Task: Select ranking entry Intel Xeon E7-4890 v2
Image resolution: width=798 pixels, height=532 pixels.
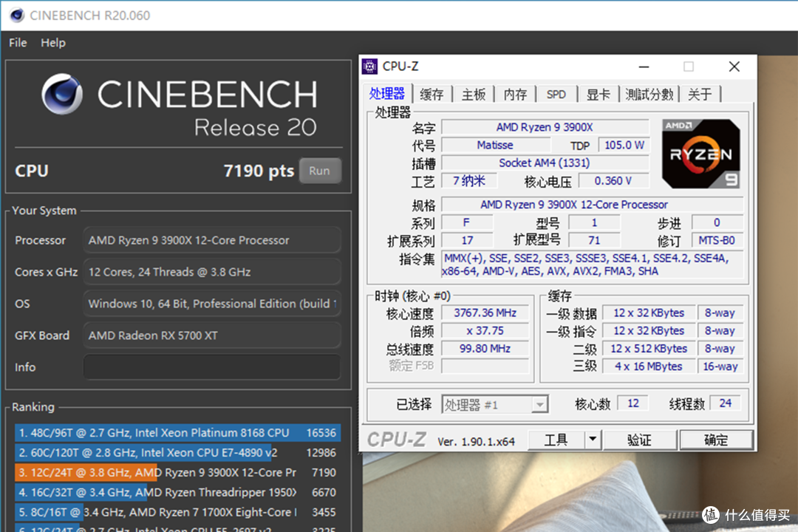Action: (177, 453)
